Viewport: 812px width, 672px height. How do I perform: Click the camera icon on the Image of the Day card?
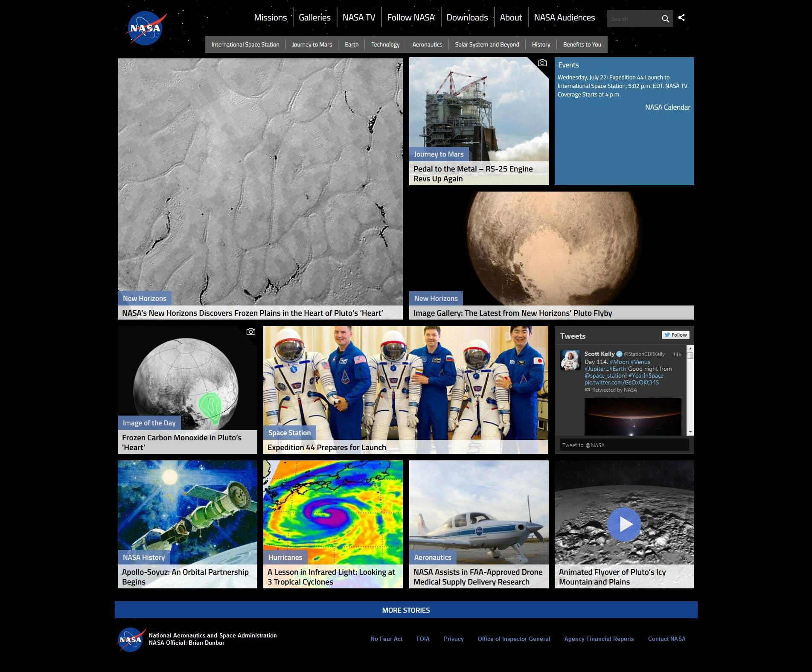point(251,332)
